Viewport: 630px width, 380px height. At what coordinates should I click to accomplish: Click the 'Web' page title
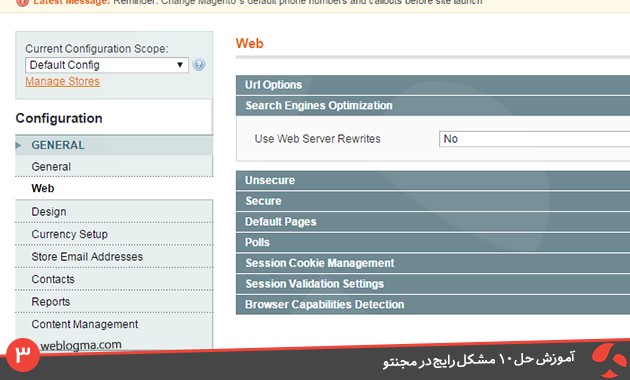250,43
